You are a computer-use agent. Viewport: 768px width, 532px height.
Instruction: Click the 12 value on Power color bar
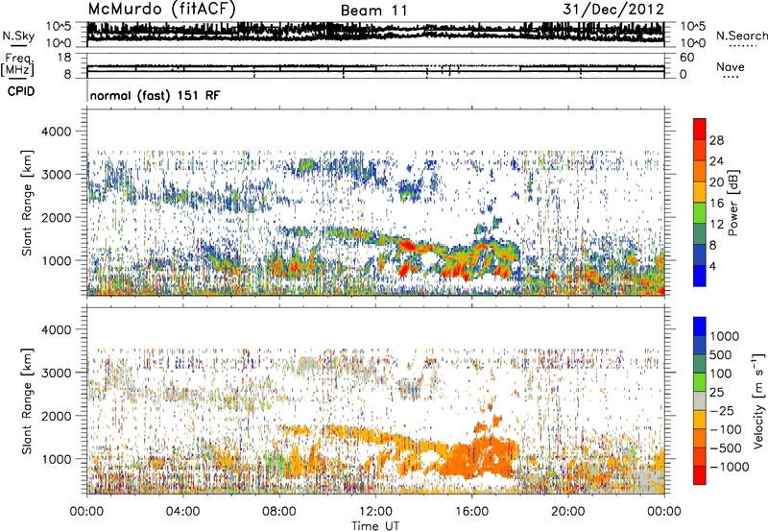716,225
